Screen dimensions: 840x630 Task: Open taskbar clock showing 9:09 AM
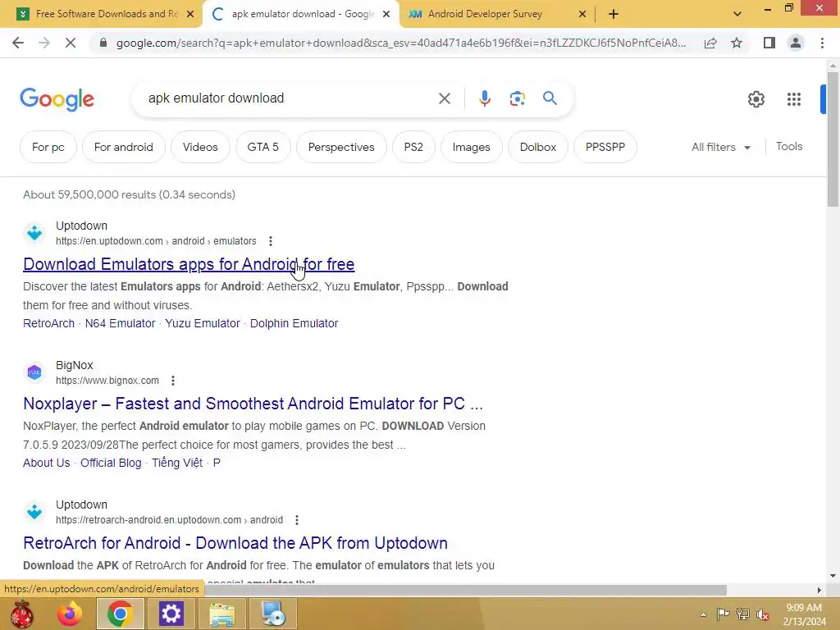(x=804, y=614)
